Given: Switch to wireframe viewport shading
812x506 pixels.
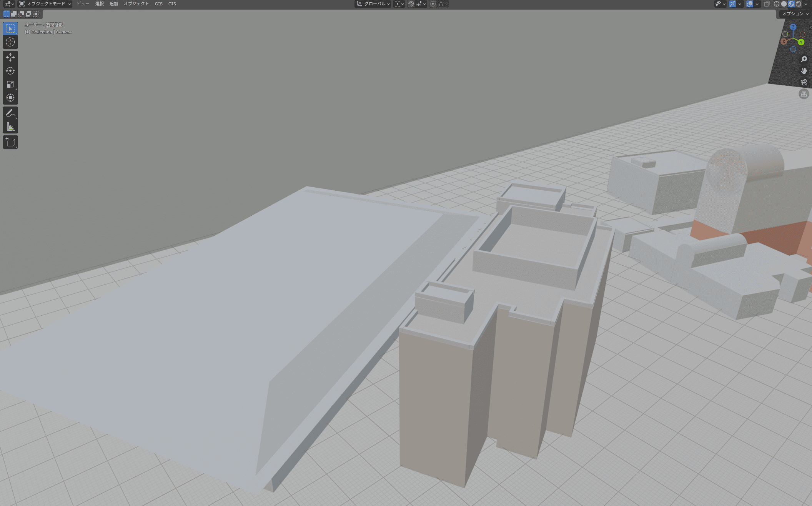Looking at the screenshot, I should coord(777,4).
